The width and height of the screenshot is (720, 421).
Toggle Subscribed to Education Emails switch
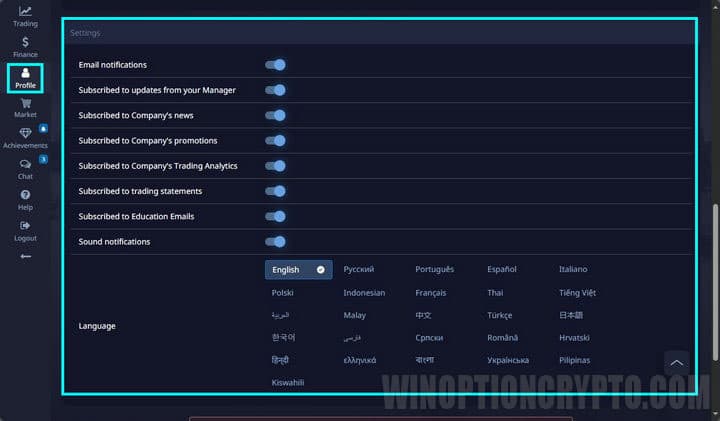[x=276, y=216]
